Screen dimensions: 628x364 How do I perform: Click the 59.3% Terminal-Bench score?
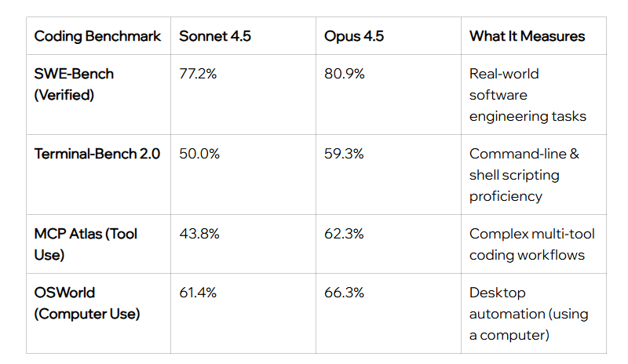tap(344, 154)
